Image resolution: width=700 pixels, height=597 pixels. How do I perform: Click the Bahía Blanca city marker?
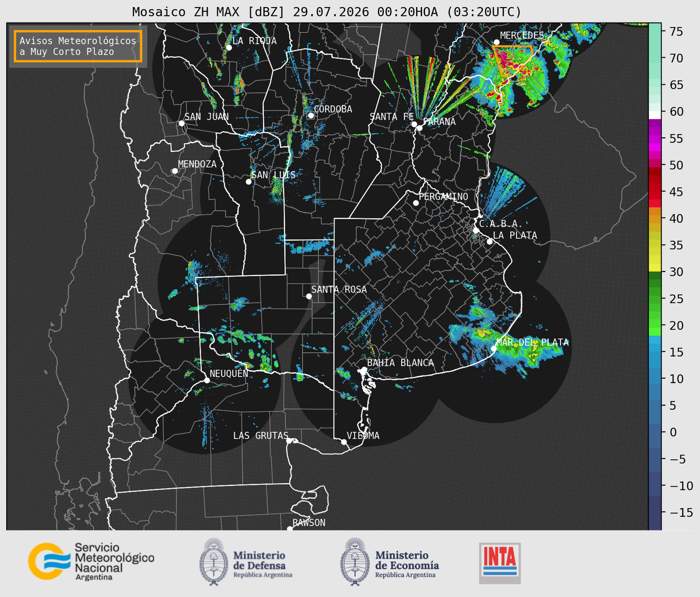click(364, 369)
